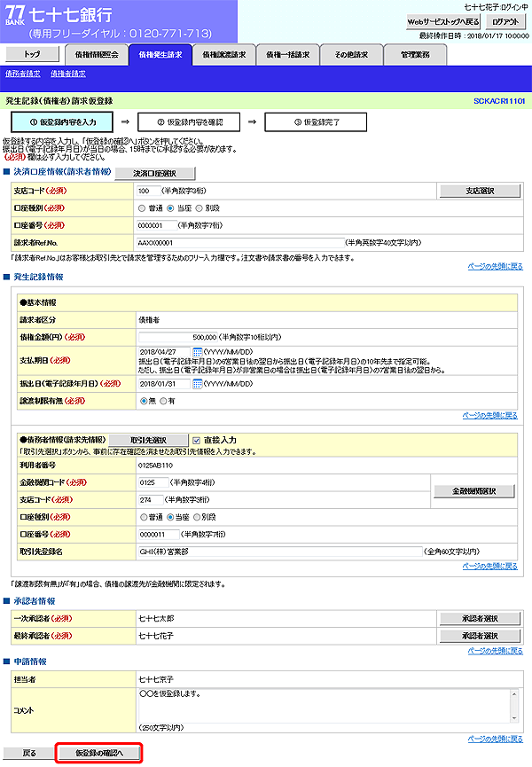Go to 債務者請求 submenu

pyautogui.click(x=23, y=74)
